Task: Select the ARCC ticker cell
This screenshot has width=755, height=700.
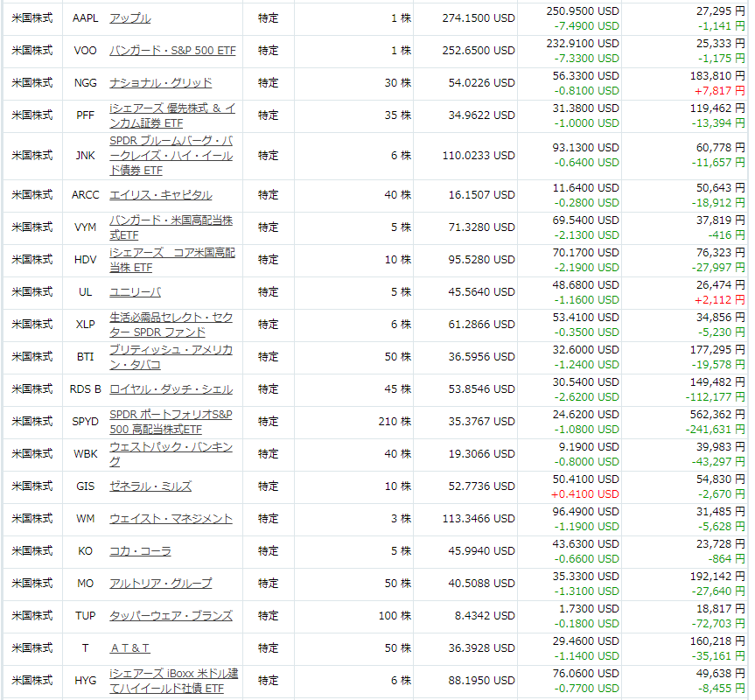Action: click(x=85, y=195)
